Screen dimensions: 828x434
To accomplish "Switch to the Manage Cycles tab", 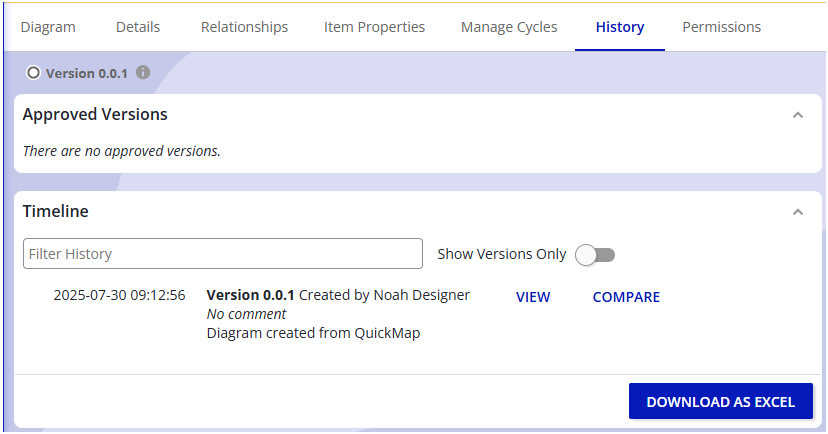I will (509, 27).
